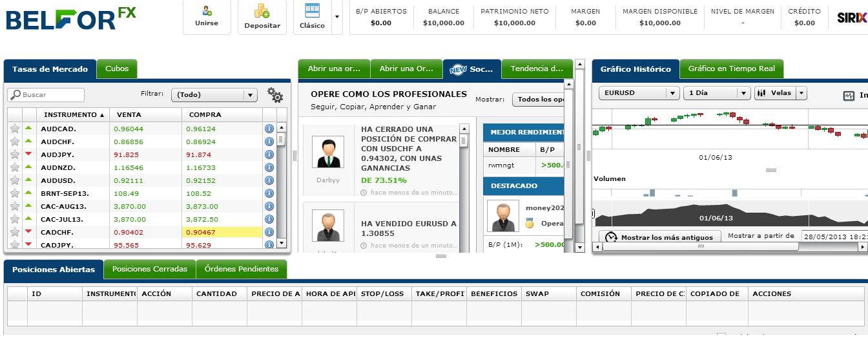Open the layout dropdown arrow beside Clásico
This screenshot has height=340, width=868.
tap(336, 17)
